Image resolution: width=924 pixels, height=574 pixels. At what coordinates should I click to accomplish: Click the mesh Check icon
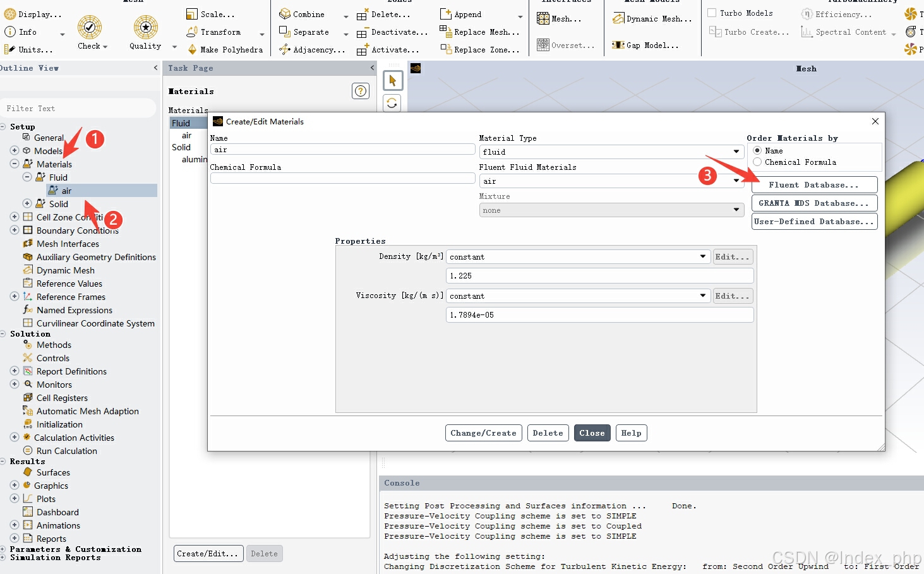click(x=90, y=27)
